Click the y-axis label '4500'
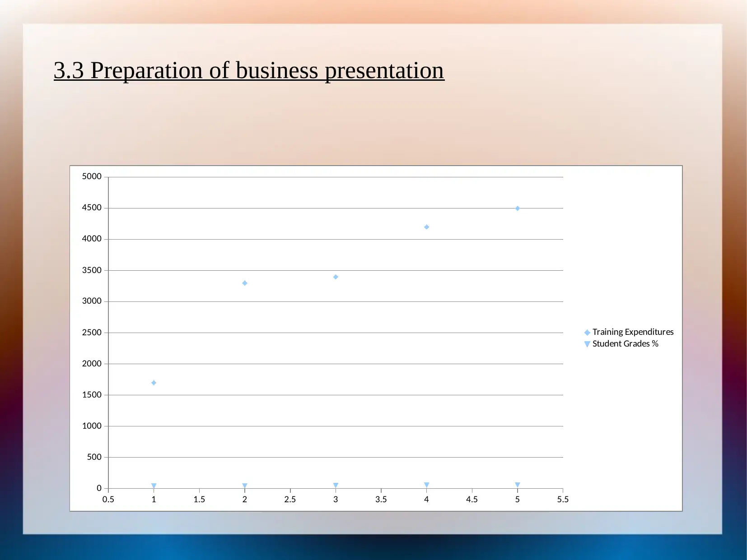 (92, 208)
